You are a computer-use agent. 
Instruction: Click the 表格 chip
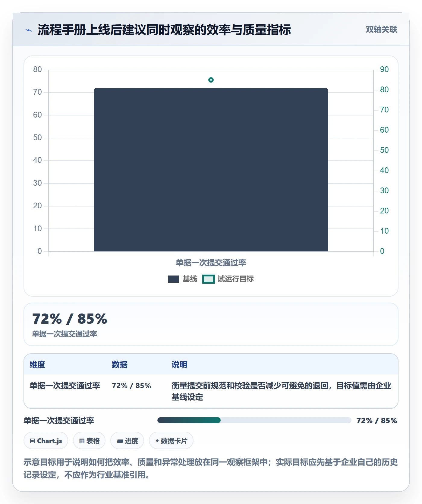(x=89, y=441)
